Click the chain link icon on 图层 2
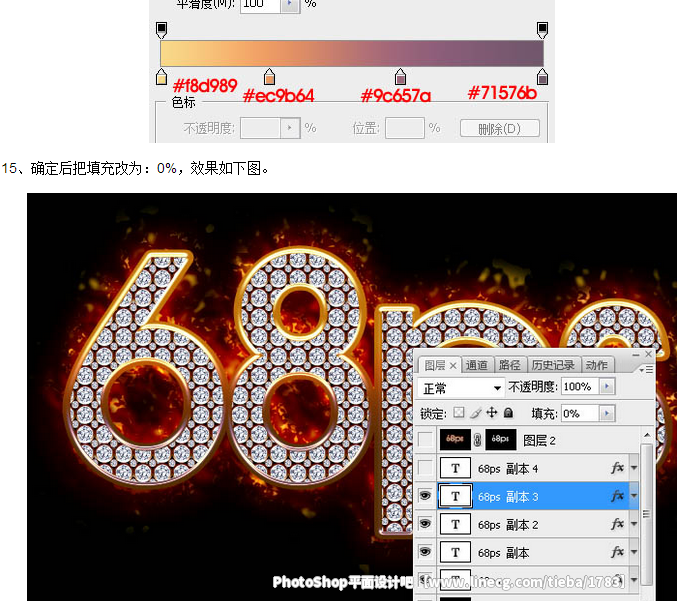 [478, 440]
